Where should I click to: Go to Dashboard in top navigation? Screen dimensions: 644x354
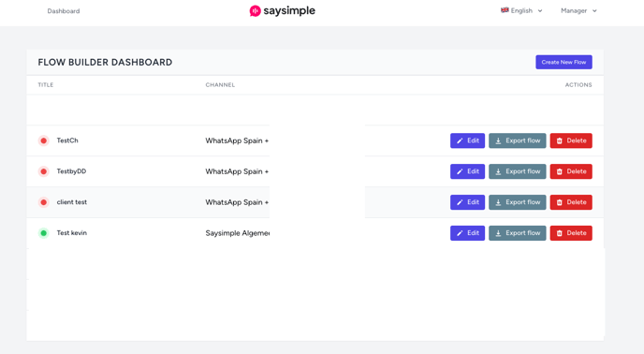(64, 11)
